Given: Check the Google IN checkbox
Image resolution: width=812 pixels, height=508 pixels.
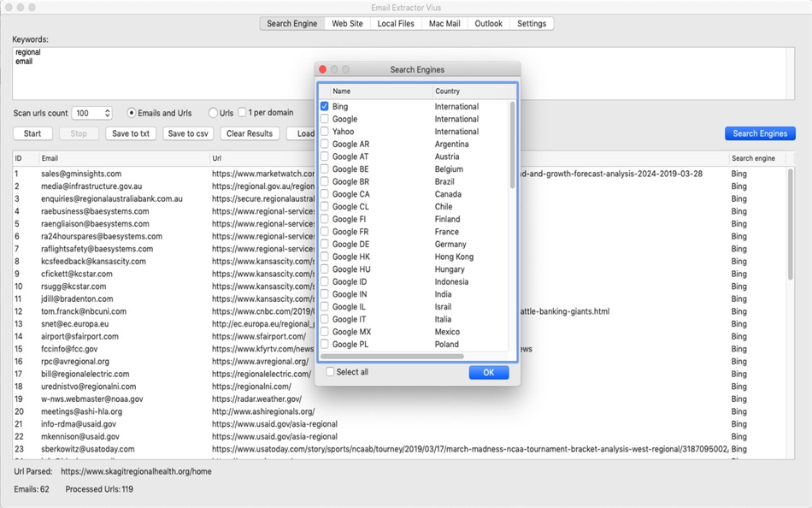Looking at the screenshot, I should 324,294.
